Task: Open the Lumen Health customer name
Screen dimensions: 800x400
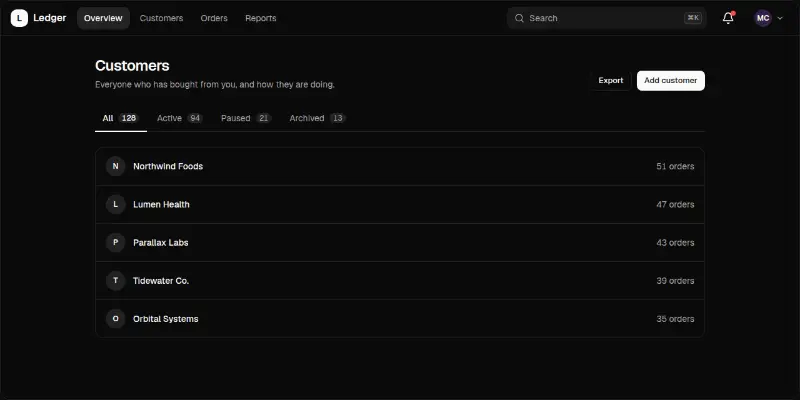Action: (x=161, y=205)
